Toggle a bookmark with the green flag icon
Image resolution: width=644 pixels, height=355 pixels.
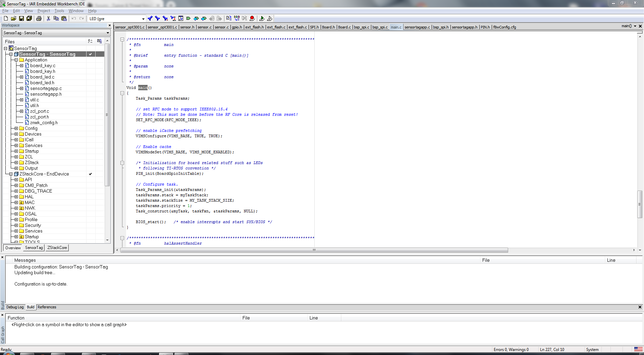pyautogui.click(x=189, y=18)
